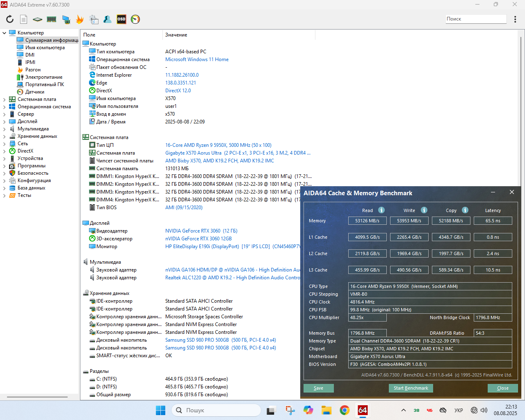
Task: Click the volume icon in system tray
Action: [x=484, y=410]
